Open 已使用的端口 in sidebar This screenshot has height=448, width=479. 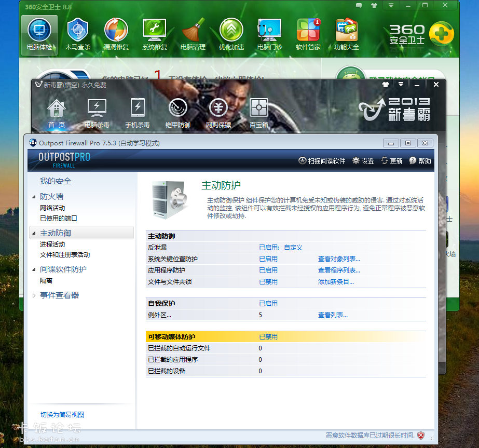click(59, 219)
